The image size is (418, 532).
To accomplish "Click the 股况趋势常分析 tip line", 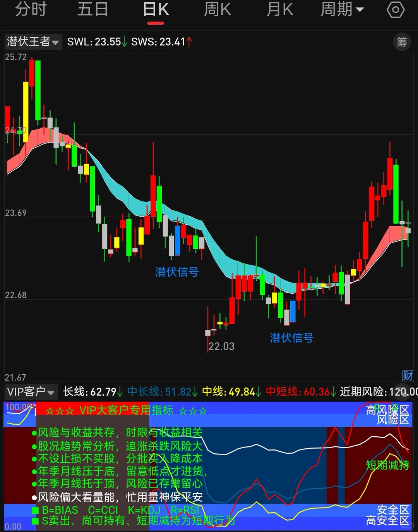I will (x=117, y=446).
